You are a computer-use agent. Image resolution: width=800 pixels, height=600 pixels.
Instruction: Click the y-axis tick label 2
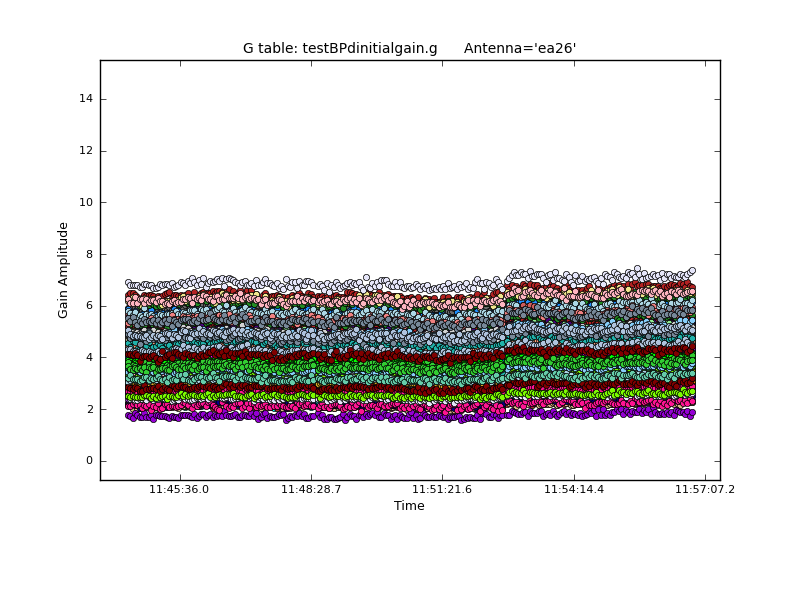pos(89,409)
